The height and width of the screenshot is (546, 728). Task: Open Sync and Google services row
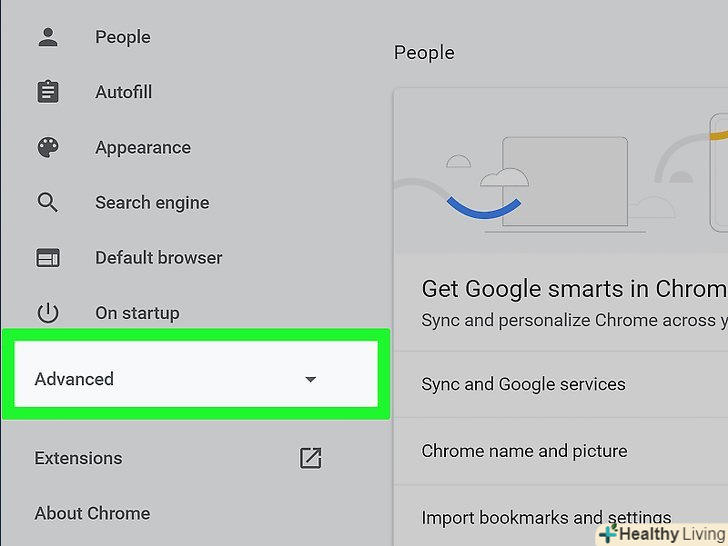[561, 384]
